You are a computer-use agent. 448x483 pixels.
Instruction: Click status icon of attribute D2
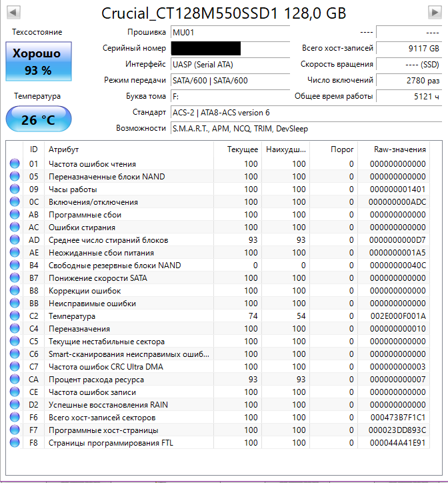coord(15,404)
